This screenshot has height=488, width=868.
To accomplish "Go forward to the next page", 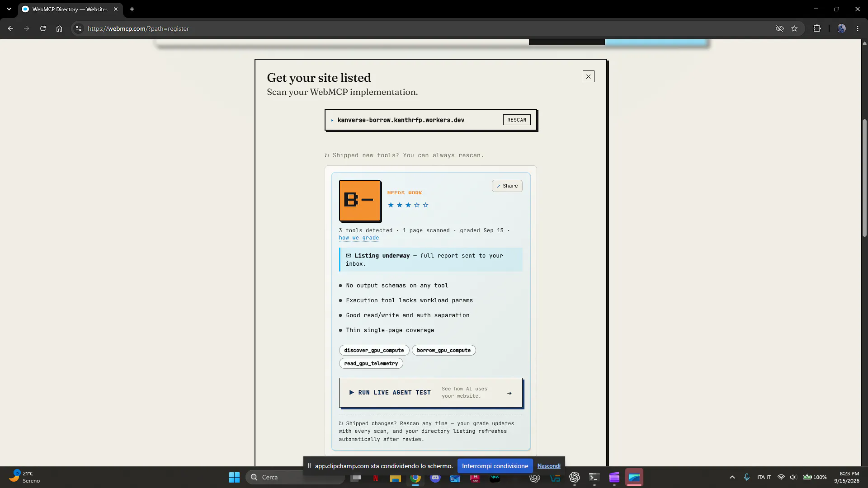I will tap(27, 28).
